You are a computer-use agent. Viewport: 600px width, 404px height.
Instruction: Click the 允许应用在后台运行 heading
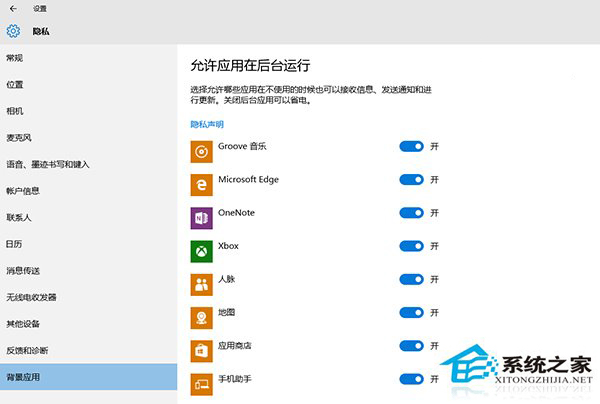pyautogui.click(x=250, y=65)
